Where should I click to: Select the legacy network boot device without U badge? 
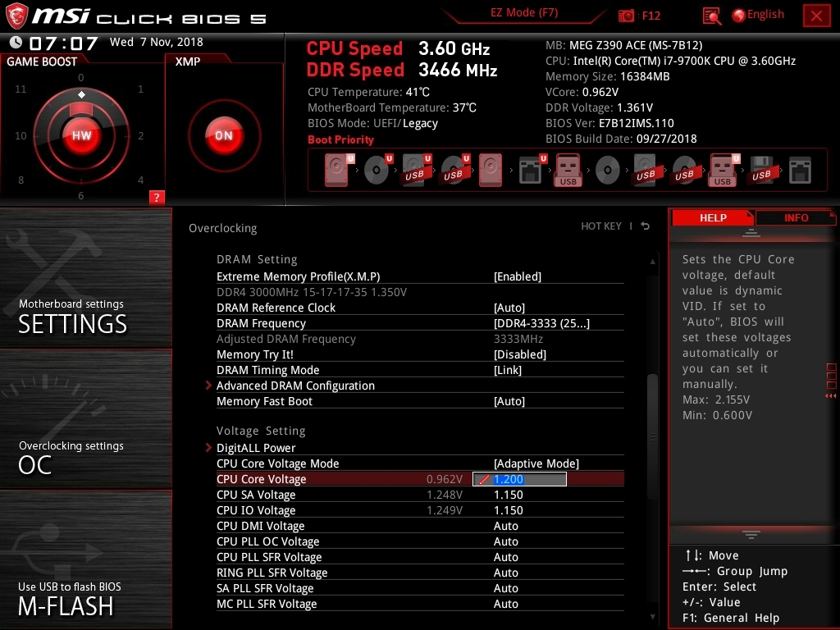(x=800, y=171)
